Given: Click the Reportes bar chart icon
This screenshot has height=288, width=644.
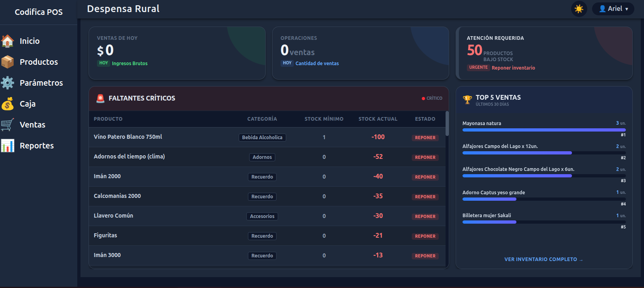Looking at the screenshot, I should point(8,146).
